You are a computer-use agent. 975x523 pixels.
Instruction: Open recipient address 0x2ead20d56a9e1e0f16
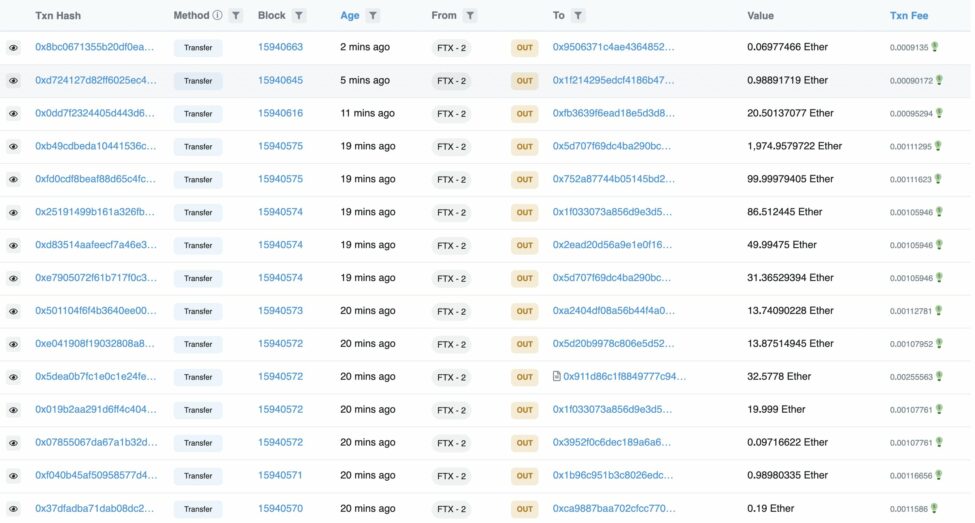[x=612, y=244]
